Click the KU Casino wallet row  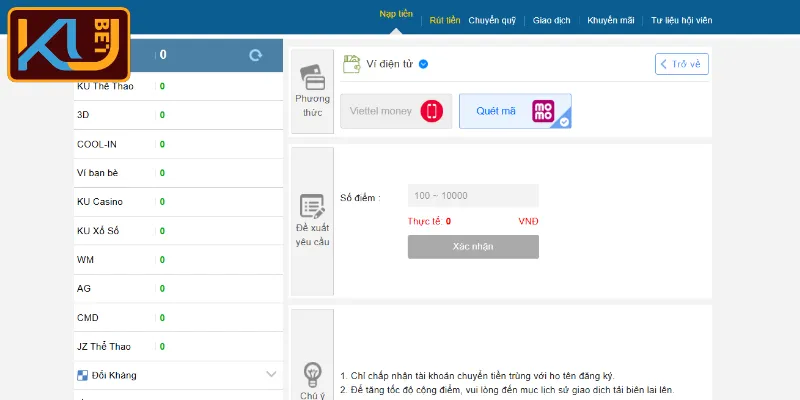tap(178, 202)
